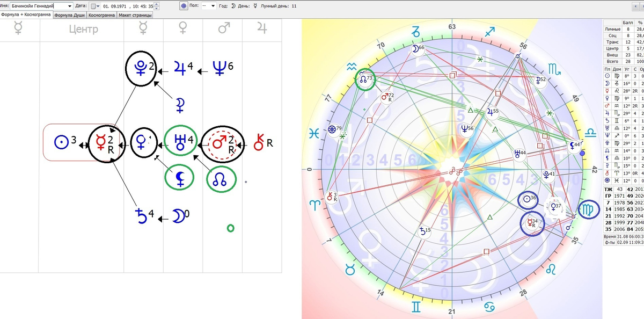
Task: Switch to the Формула + Космограмма tab
Action: click(x=26, y=15)
